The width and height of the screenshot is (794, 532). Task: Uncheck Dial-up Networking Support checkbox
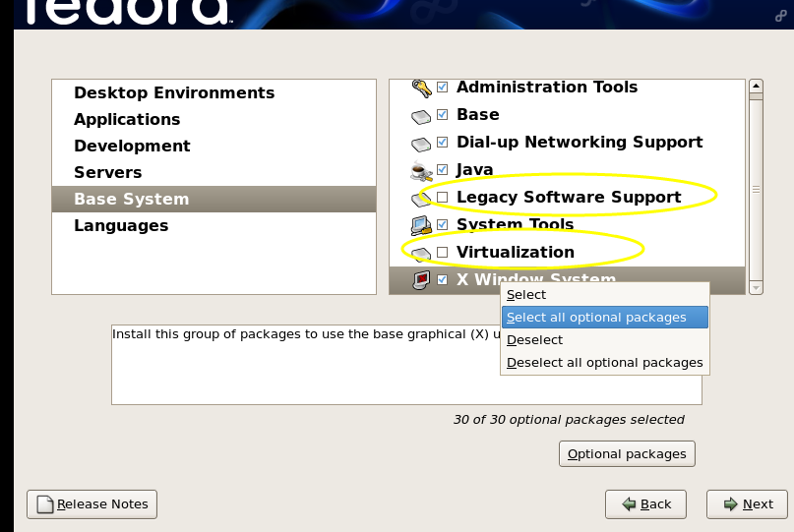[442, 142]
